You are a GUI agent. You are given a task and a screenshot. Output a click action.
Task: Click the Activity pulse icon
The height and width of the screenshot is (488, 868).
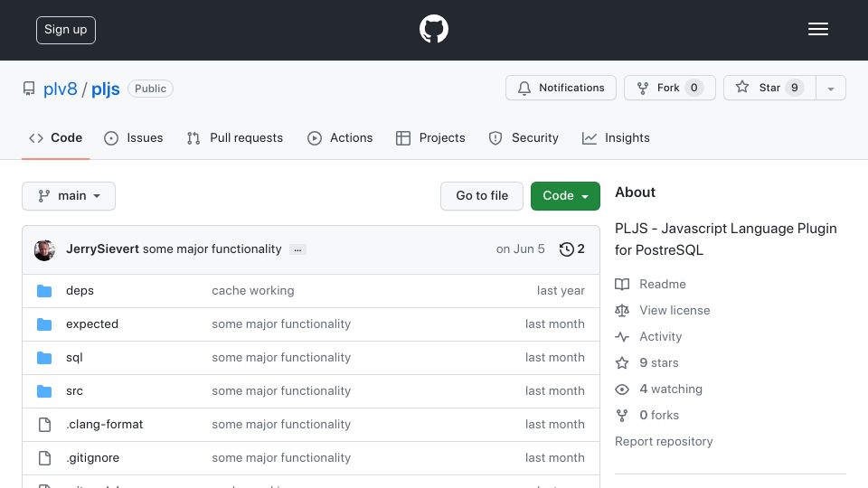[x=622, y=336]
